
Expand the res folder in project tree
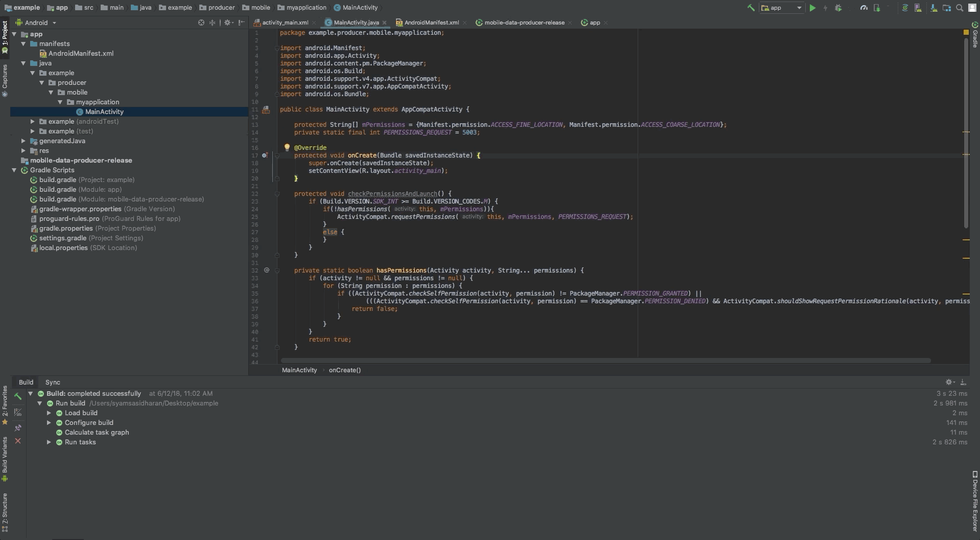24,151
